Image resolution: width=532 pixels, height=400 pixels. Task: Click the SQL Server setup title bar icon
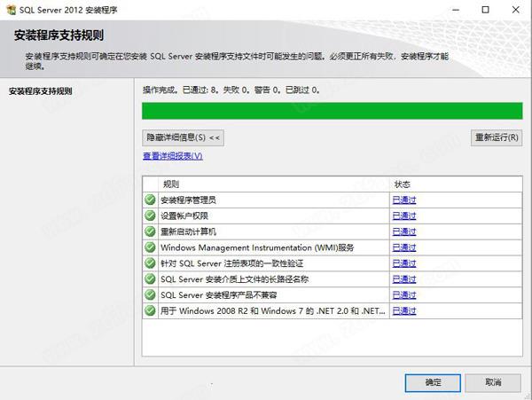11,10
